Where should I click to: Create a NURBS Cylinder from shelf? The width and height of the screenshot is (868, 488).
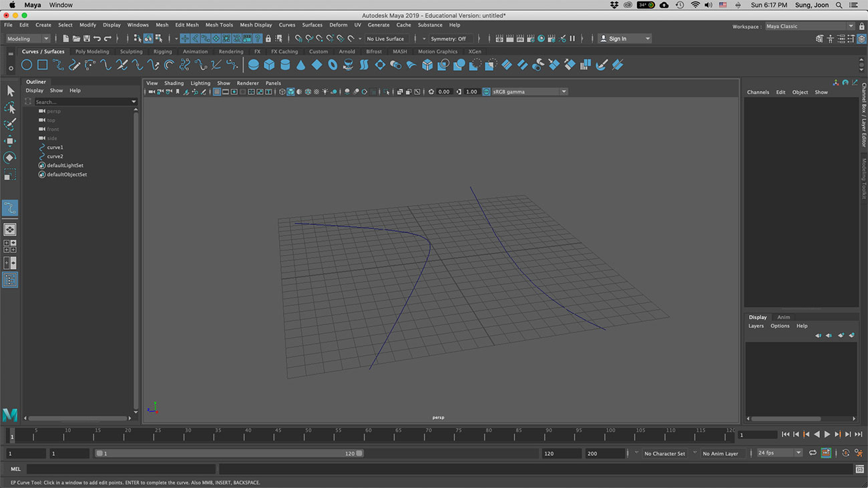coord(285,65)
